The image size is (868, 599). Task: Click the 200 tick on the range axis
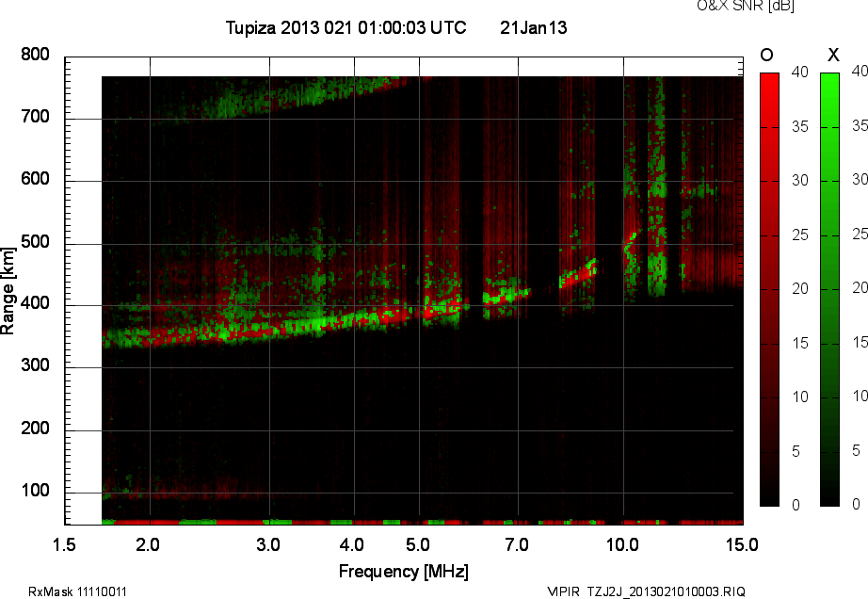click(35, 428)
